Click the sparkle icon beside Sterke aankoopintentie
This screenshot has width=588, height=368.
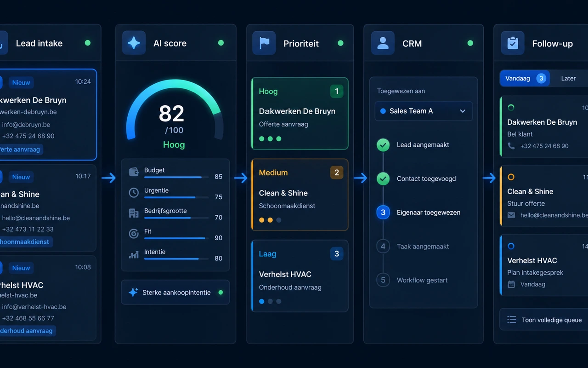tap(133, 292)
